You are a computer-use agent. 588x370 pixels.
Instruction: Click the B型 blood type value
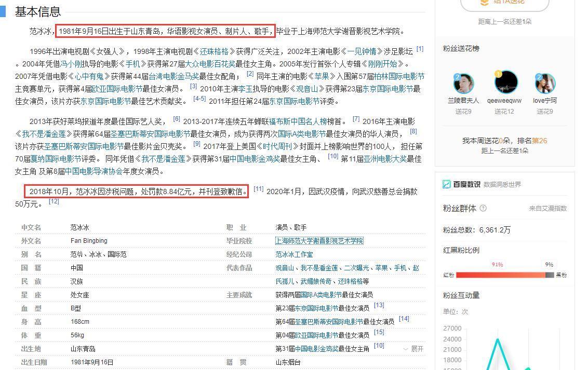76,308
